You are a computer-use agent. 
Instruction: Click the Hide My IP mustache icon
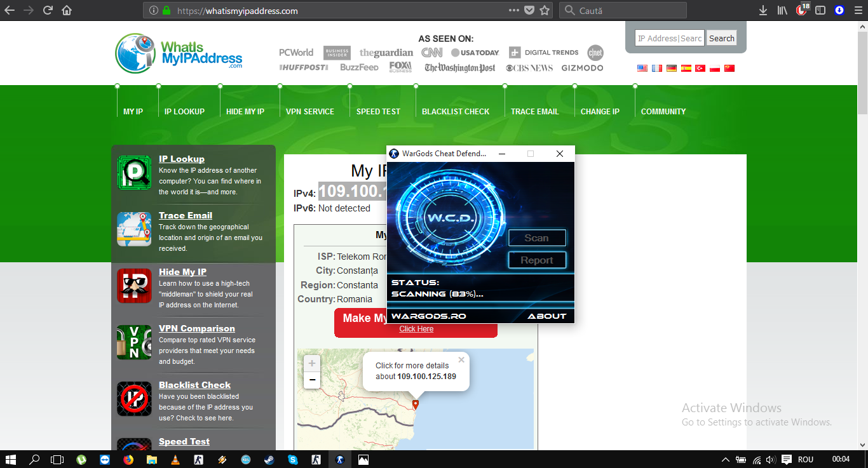coord(134,286)
